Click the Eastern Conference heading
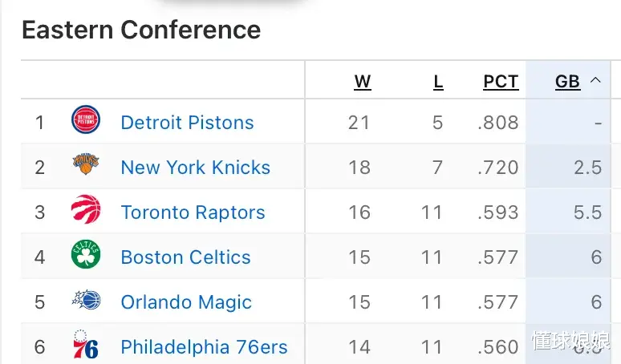Screen dimensions: 621x364 (x=141, y=30)
